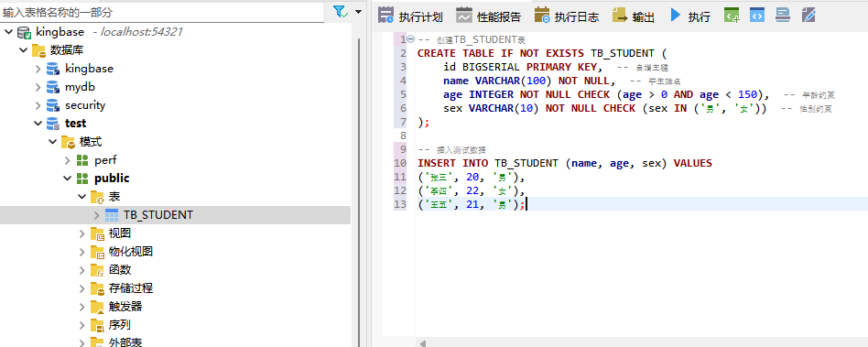The image size is (868, 347).
Task: Expand the 序列 sequences folder
Action: pyautogui.click(x=82, y=324)
